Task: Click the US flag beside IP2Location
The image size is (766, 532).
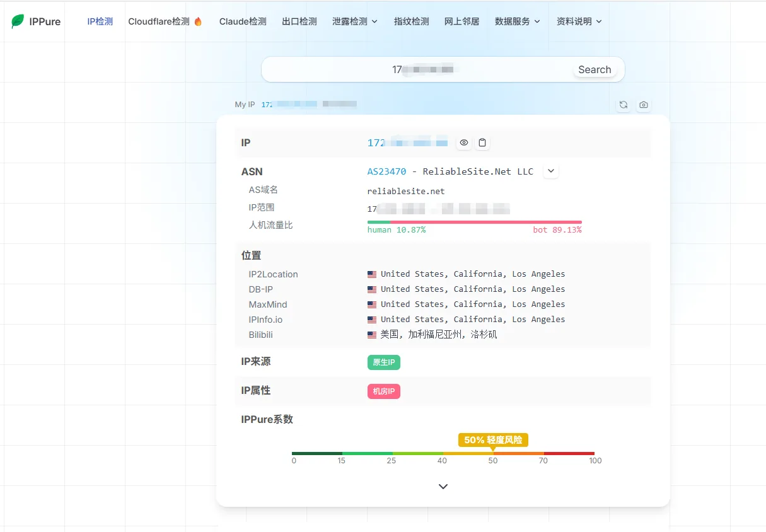Action: [x=372, y=274]
